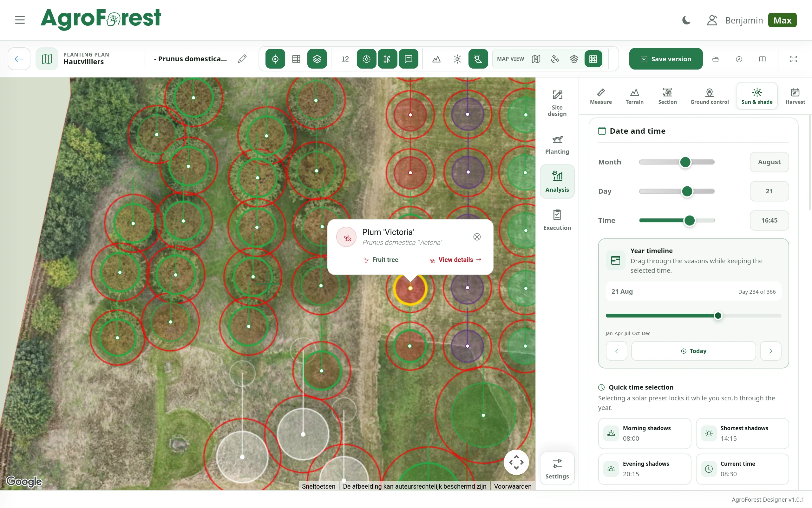Select Evening shadows 20:15 preset
This screenshot has height=508, width=812.
pos(645,469)
